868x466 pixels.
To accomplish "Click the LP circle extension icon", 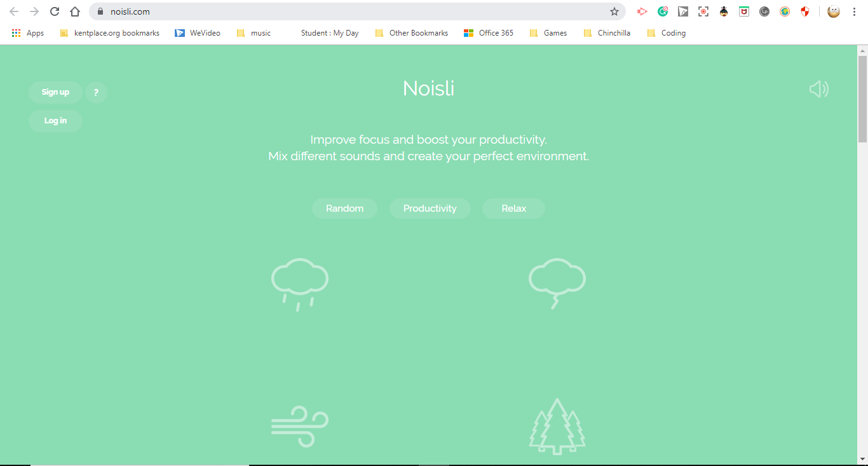I will pos(764,11).
